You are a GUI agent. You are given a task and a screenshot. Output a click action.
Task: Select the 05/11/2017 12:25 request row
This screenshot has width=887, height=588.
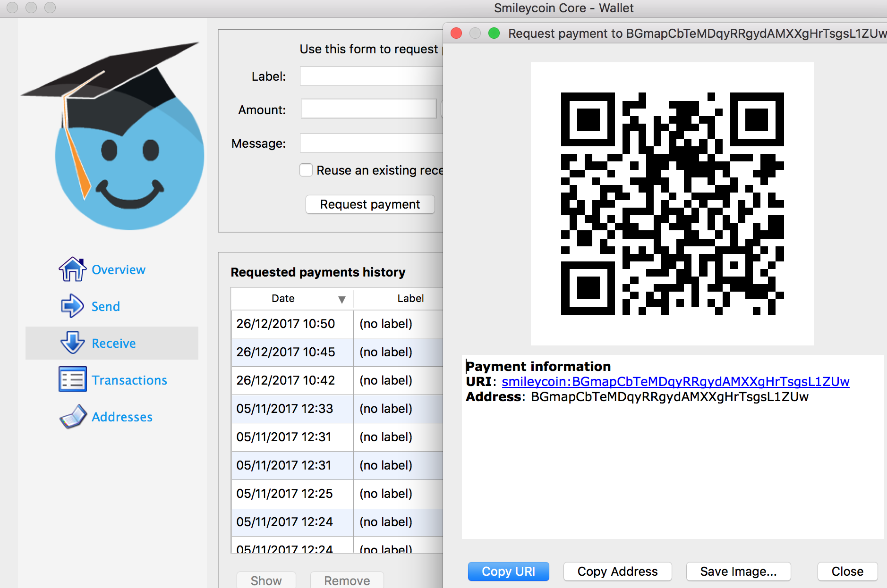[x=337, y=494]
